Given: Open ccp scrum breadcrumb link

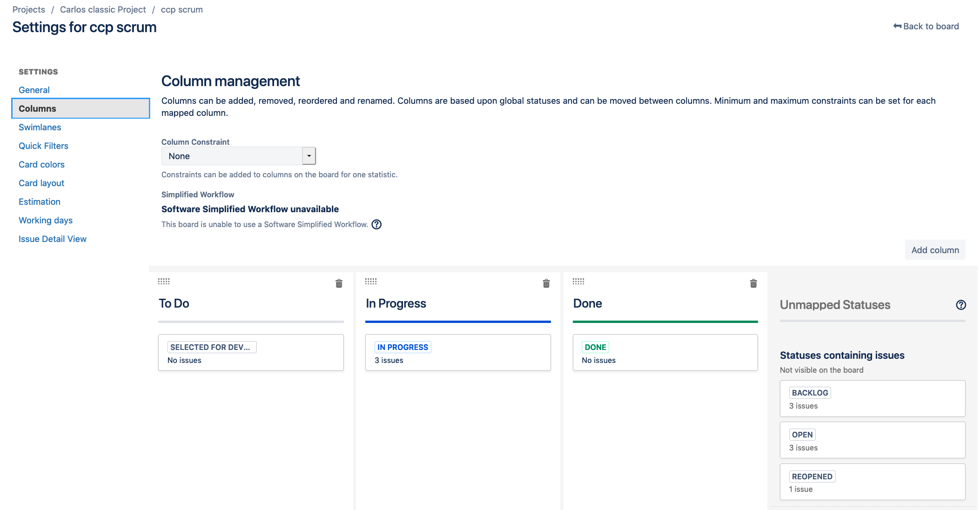Looking at the screenshot, I should click(182, 10).
